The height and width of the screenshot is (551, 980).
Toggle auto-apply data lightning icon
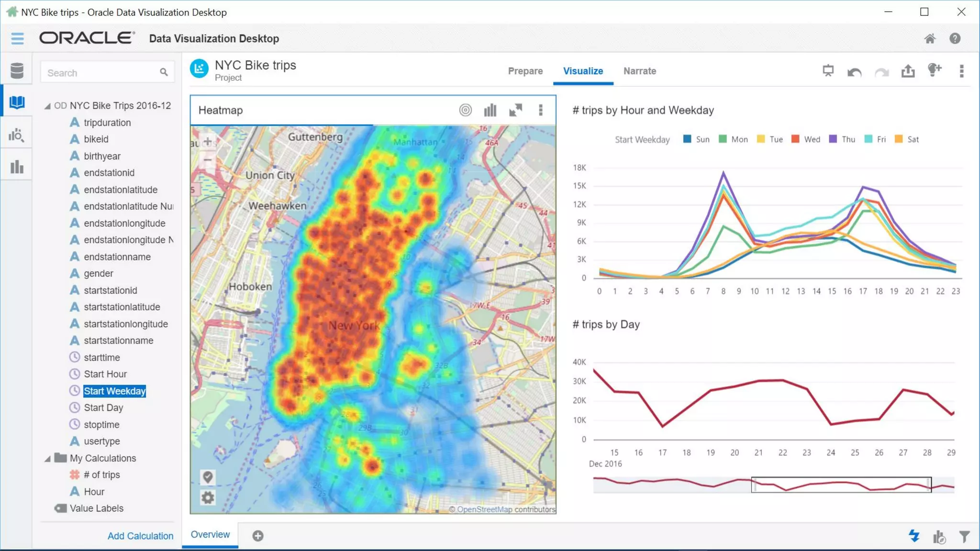click(x=914, y=536)
